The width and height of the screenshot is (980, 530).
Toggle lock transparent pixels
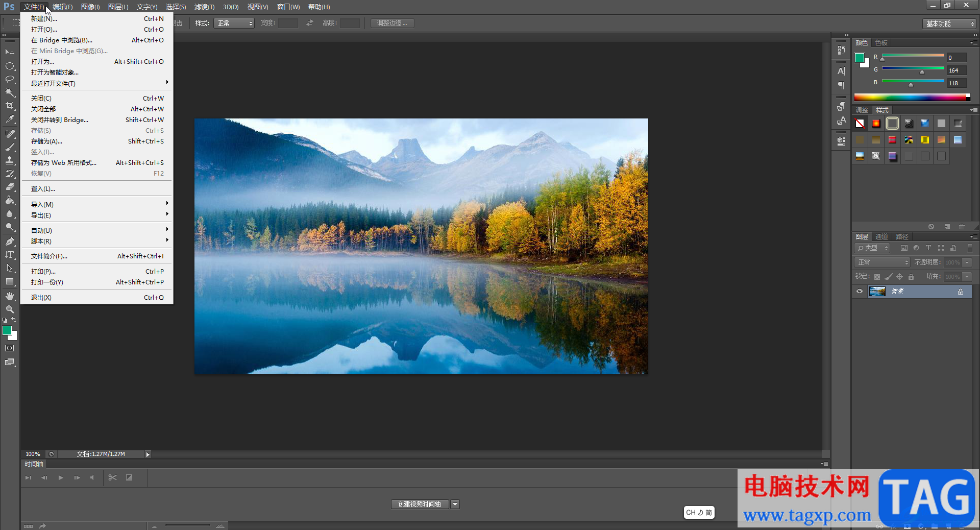coord(877,277)
